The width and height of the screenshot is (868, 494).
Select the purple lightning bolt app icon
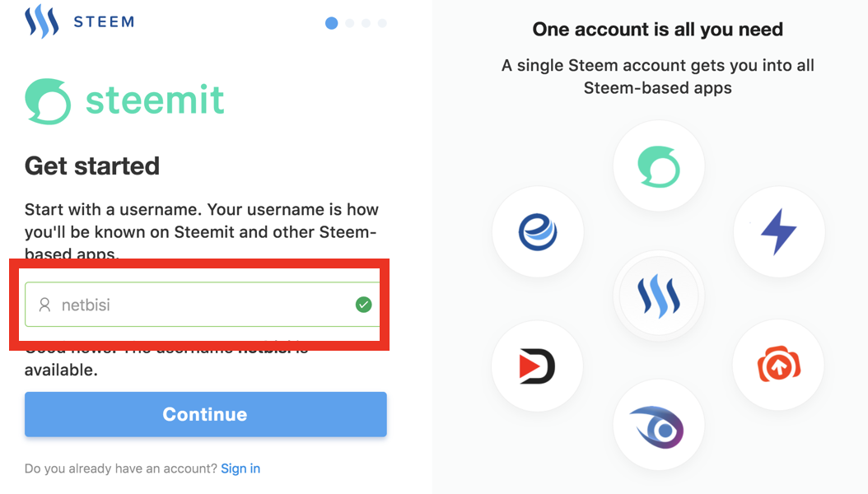point(779,232)
